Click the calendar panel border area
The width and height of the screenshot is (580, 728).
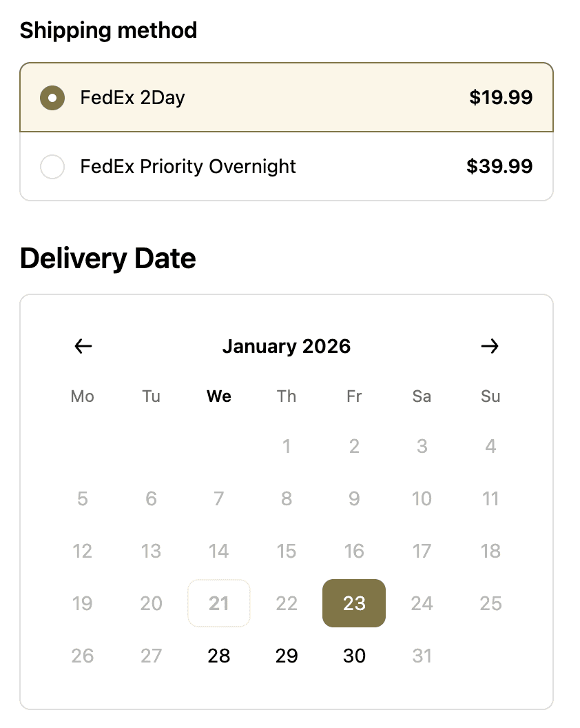tap(287, 297)
